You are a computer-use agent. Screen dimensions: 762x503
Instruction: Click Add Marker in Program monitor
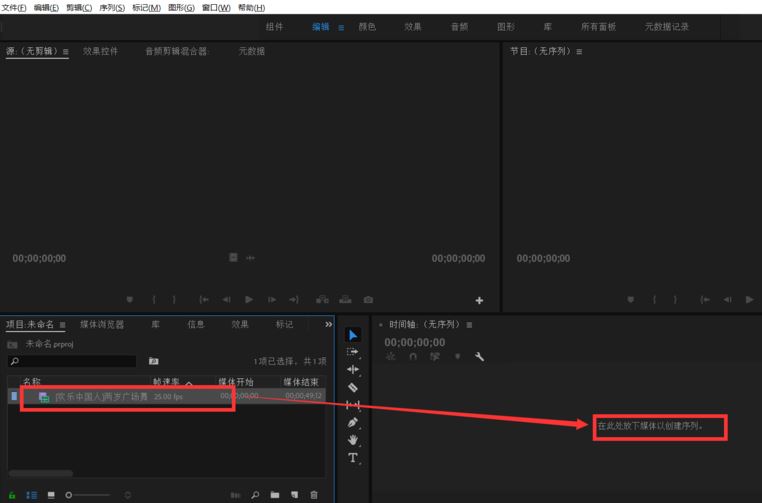pos(631,299)
